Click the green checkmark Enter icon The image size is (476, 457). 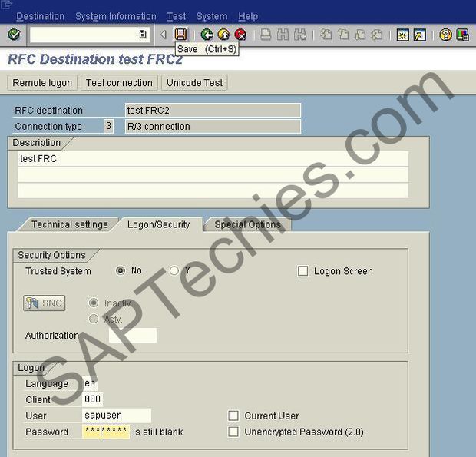coord(14,35)
